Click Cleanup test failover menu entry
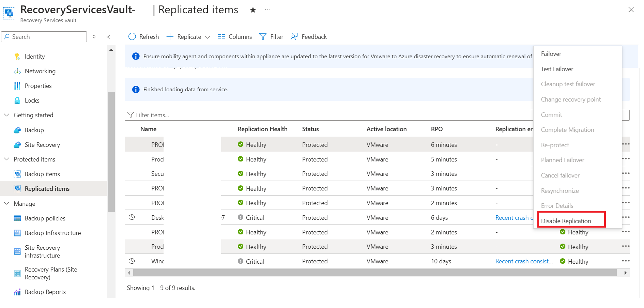The height and width of the screenshot is (308, 644). point(568,84)
